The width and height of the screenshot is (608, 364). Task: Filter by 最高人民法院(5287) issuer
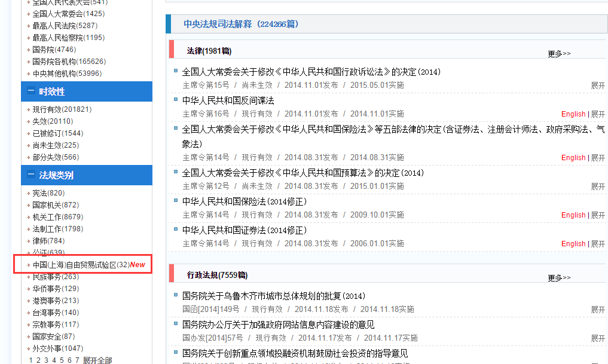tap(65, 26)
